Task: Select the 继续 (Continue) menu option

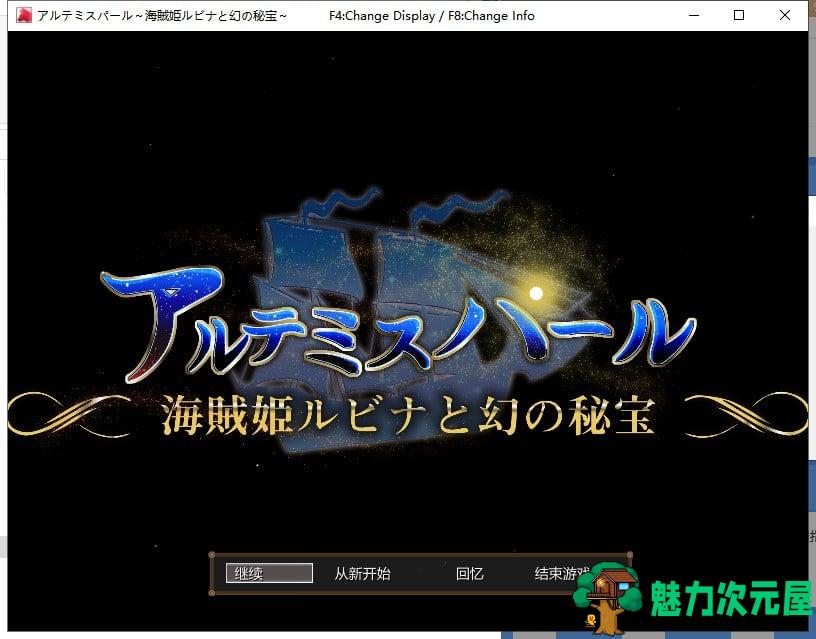Action: coord(269,573)
